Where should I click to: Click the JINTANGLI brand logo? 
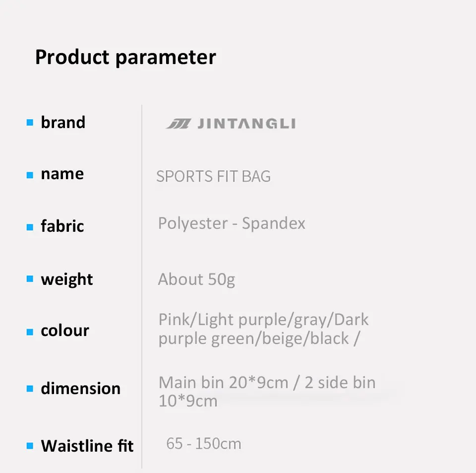(x=231, y=124)
